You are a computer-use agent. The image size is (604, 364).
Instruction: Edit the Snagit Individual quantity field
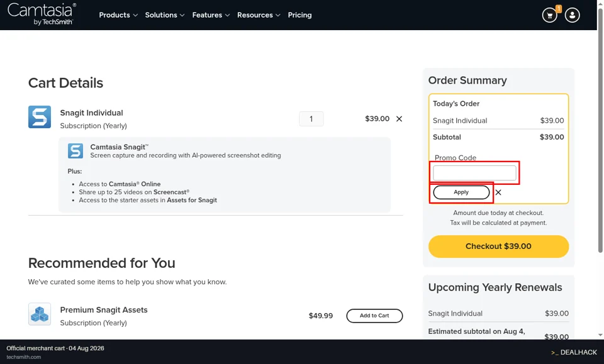311,119
